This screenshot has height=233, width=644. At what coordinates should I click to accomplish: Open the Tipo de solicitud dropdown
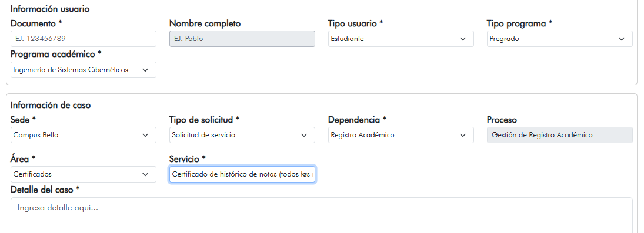pos(242,135)
